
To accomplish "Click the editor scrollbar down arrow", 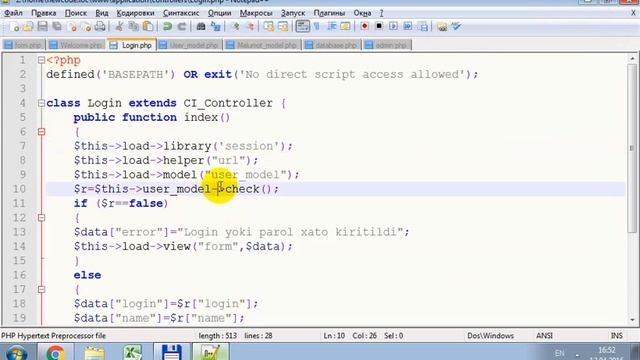I will click(632, 320).
